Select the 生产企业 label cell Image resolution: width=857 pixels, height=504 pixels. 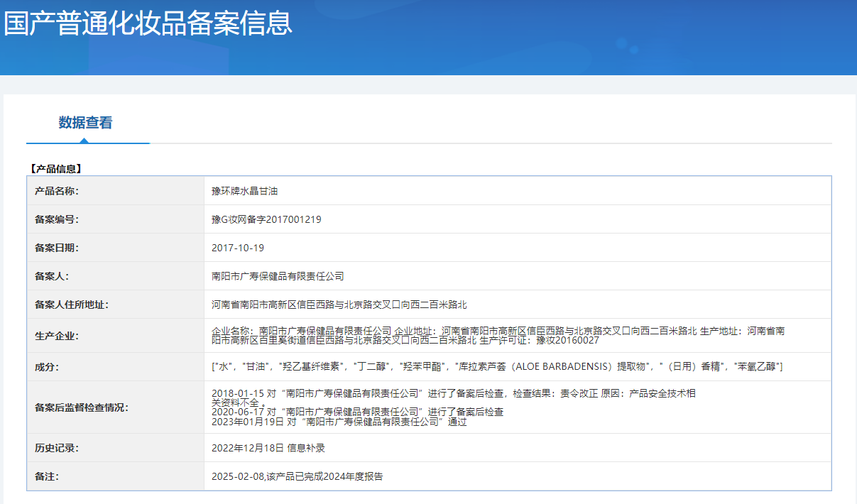(x=56, y=336)
